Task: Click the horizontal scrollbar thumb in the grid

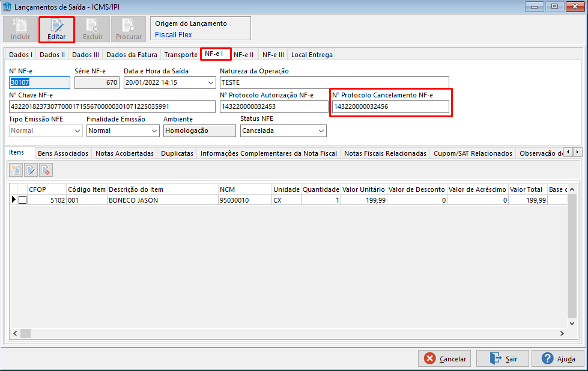Action: pos(25,333)
